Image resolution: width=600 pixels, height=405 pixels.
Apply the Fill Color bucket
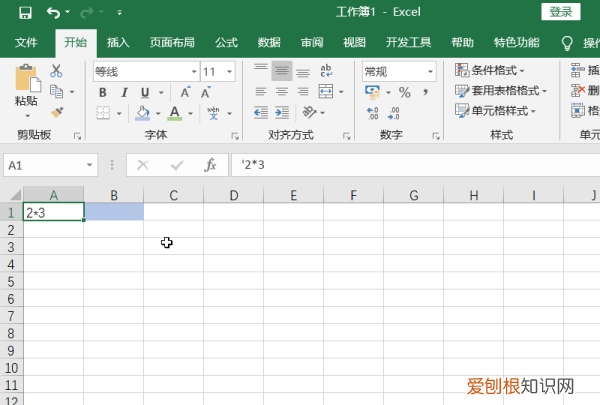coord(143,113)
